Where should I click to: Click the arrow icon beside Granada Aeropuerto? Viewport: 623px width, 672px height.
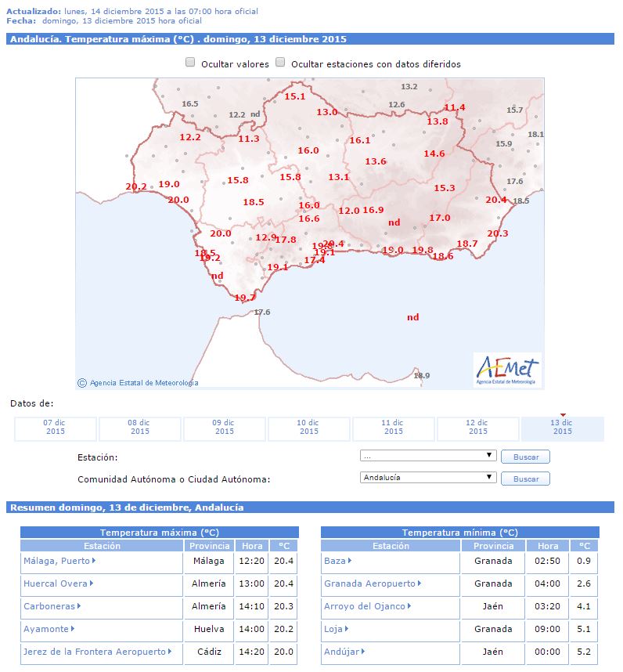click(x=420, y=583)
